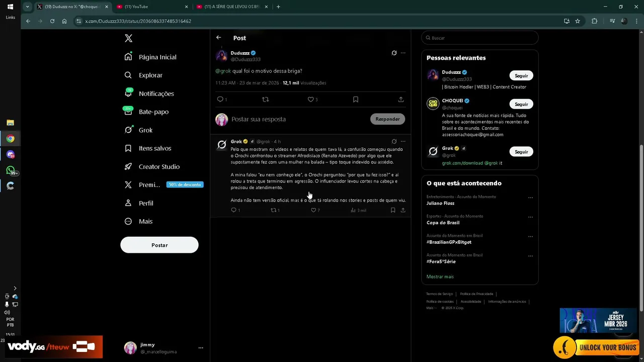The image size is (644, 362).
Task: Click Chrome home button
Action: [x=64, y=21]
